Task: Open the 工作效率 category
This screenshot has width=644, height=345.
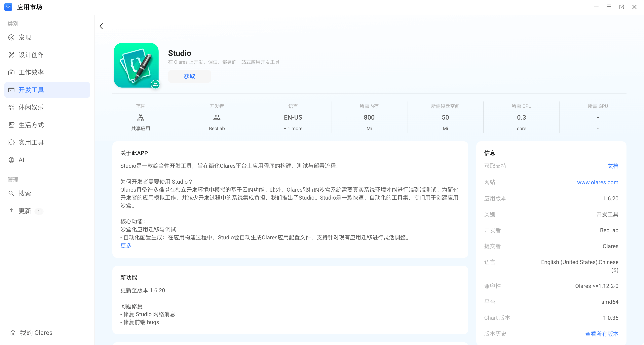Action: pyautogui.click(x=31, y=72)
